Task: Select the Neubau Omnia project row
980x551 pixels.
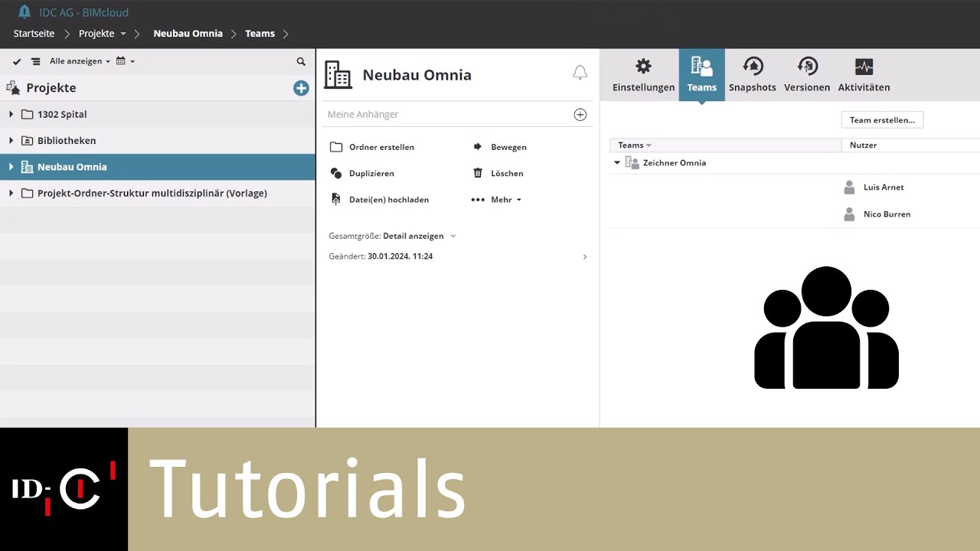Action: (x=158, y=167)
